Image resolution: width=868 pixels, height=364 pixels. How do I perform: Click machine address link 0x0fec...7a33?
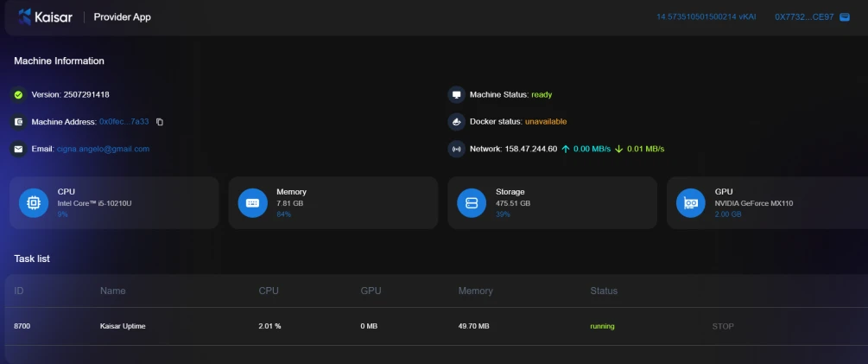pos(124,122)
